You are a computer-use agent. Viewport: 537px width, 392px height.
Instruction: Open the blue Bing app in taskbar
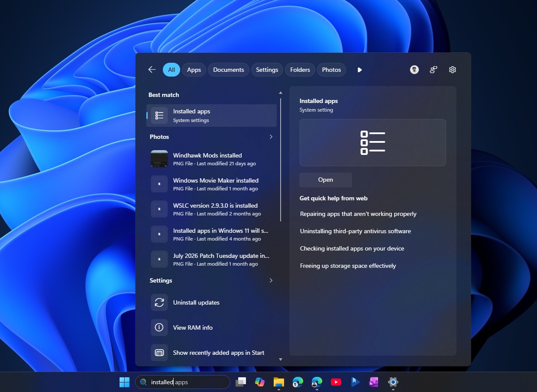pyautogui.click(x=355, y=382)
